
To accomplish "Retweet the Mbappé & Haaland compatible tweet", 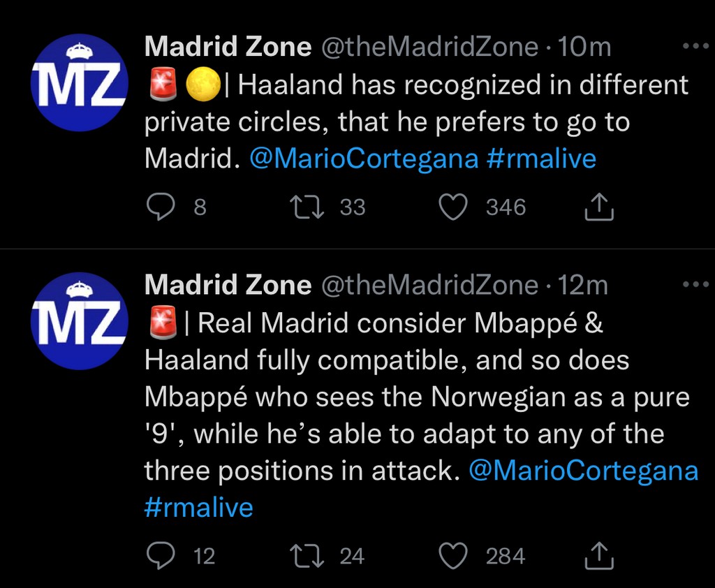I will coord(304,556).
